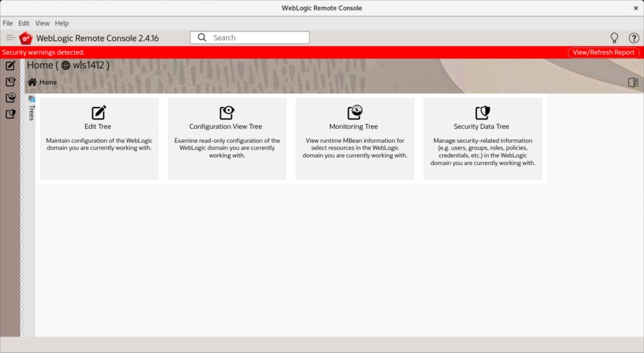The width and height of the screenshot is (644, 353).
Task: Open the View menu
Action: (x=42, y=23)
